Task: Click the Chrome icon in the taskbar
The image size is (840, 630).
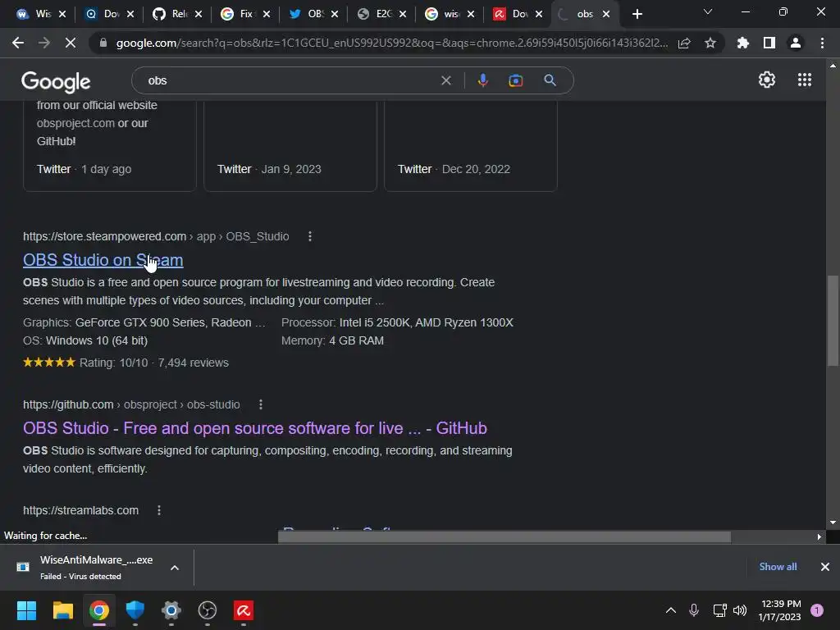Action: coord(99,610)
